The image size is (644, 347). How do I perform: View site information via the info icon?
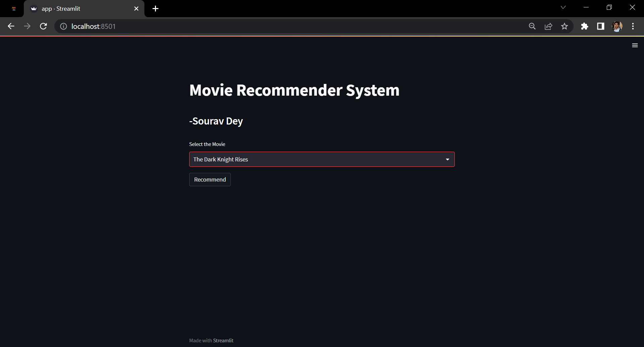coord(63,26)
